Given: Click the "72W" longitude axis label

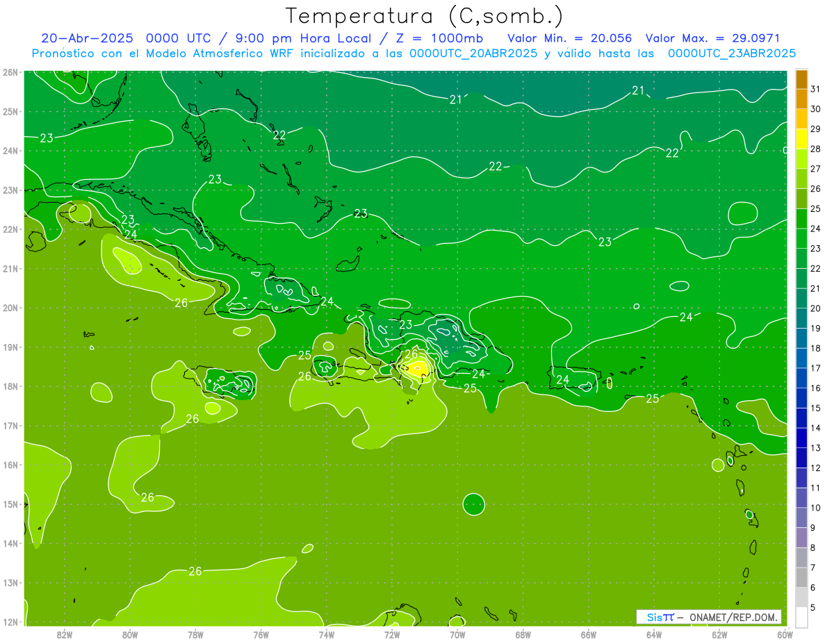Looking at the screenshot, I should (x=392, y=634).
